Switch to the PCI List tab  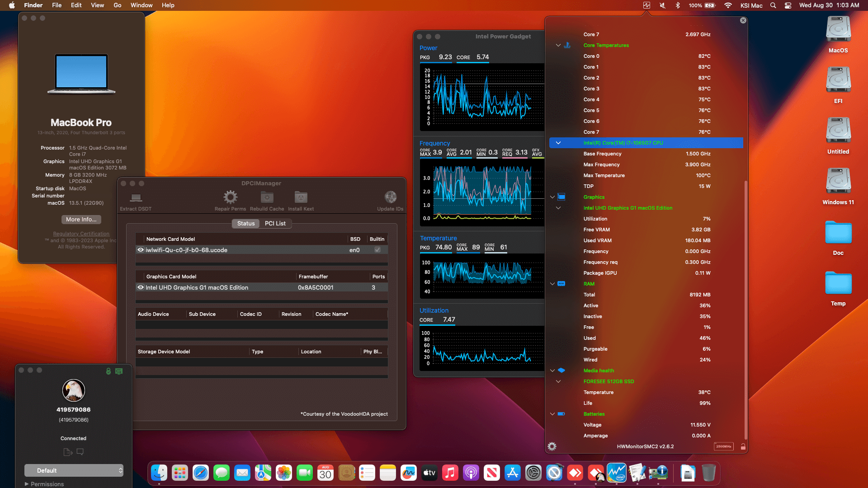coord(275,223)
